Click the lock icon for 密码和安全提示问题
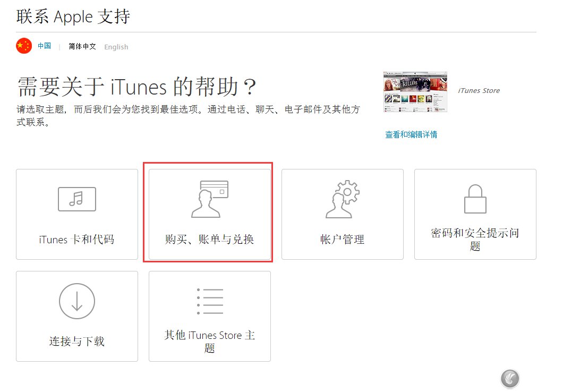Viewport: 580px width, 392px height. (x=474, y=198)
